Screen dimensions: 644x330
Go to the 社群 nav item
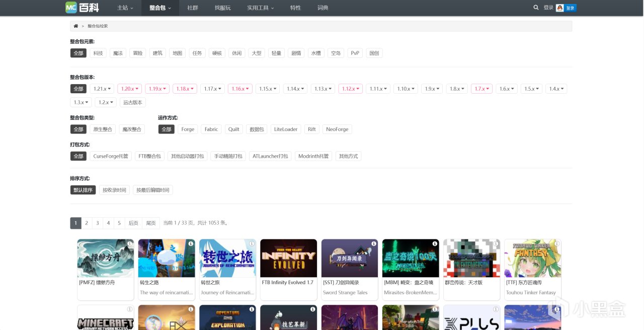click(192, 8)
